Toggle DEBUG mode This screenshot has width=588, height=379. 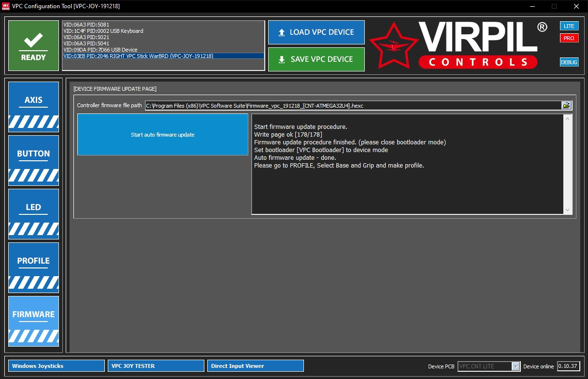coord(569,62)
